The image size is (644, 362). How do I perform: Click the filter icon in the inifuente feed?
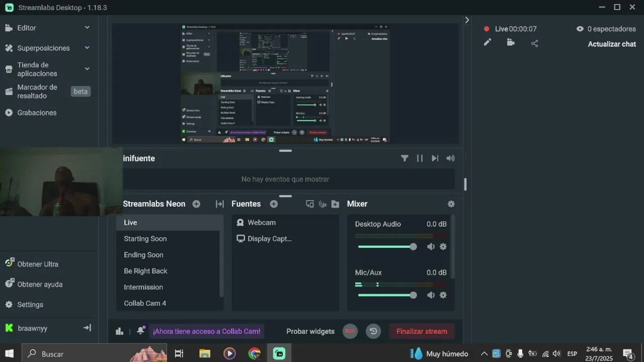[x=405, y=158]
